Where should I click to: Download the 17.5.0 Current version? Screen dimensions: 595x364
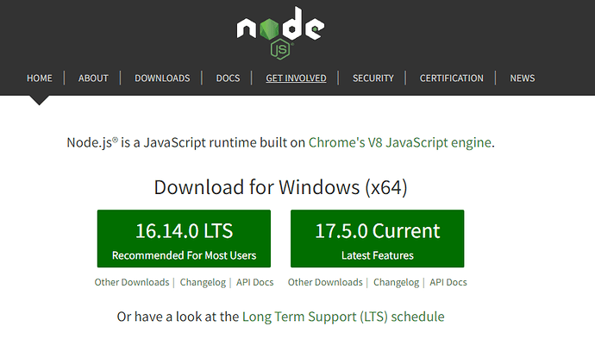click(x=377, y=238)
